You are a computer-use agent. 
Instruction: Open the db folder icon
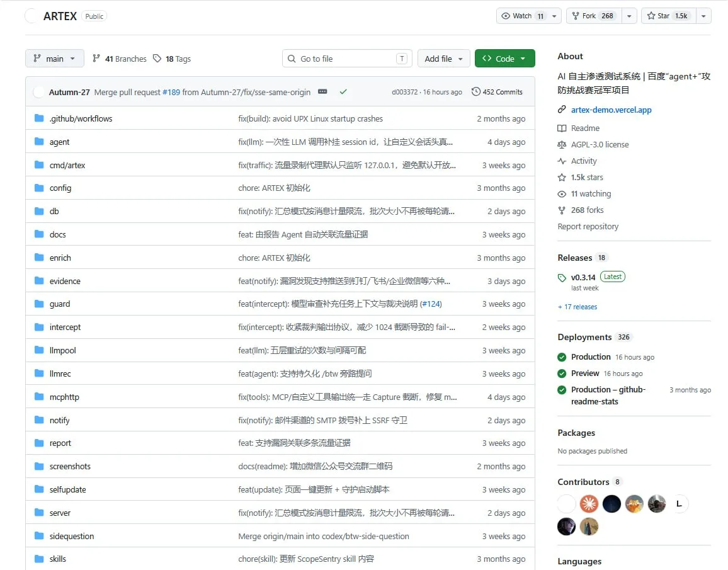pyautogui.click(x=39, y=211)
